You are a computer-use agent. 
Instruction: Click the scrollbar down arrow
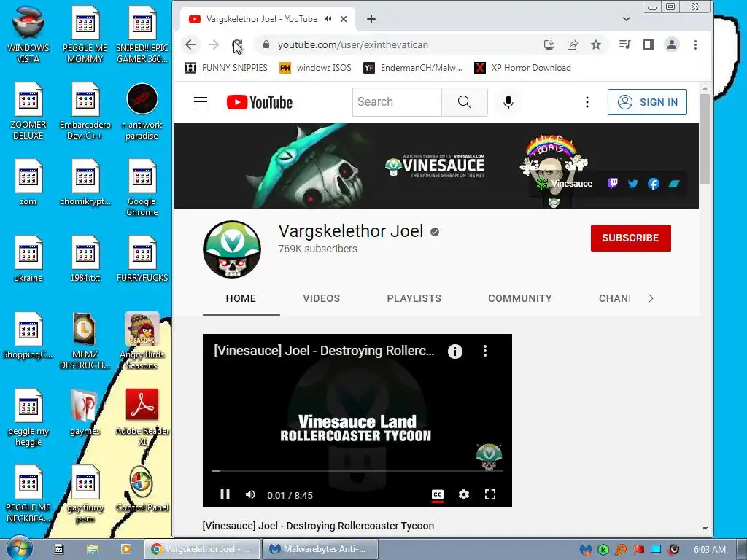[705, 529]
